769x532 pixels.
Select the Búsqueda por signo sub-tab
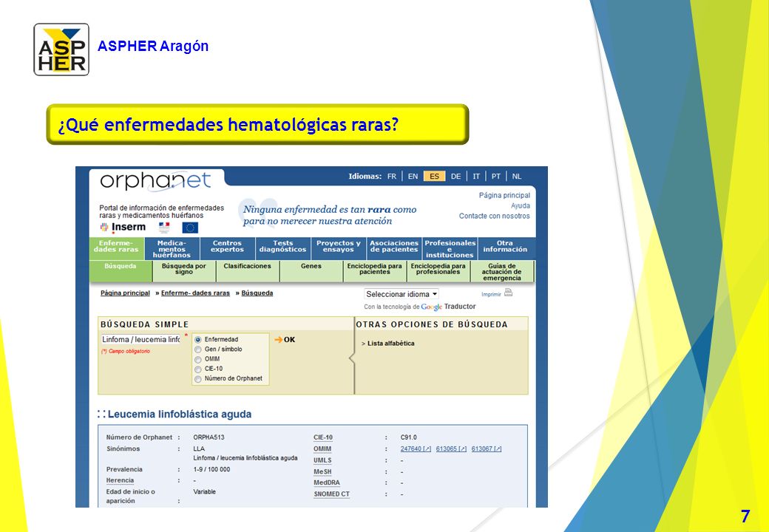pyautogui.click(x=184, y=271)
